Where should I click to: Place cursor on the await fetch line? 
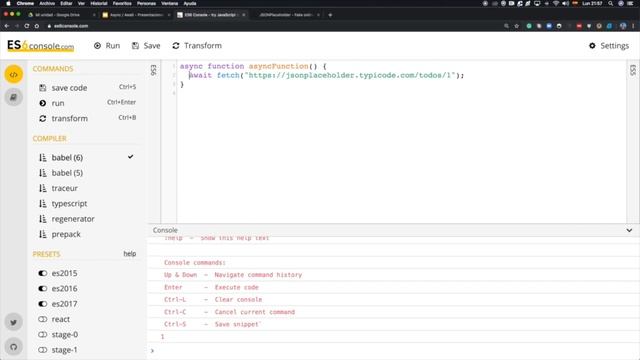click(327, 76)
